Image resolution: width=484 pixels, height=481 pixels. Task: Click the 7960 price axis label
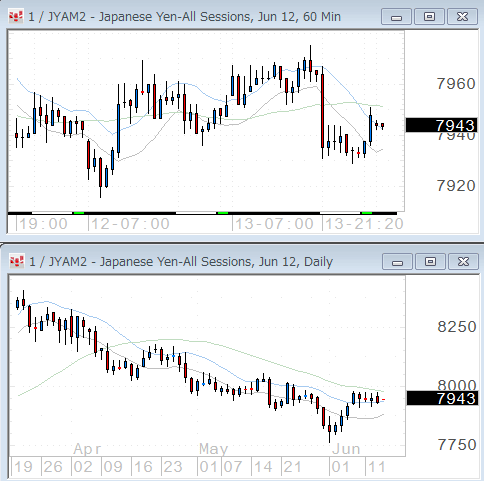[456, 84]
